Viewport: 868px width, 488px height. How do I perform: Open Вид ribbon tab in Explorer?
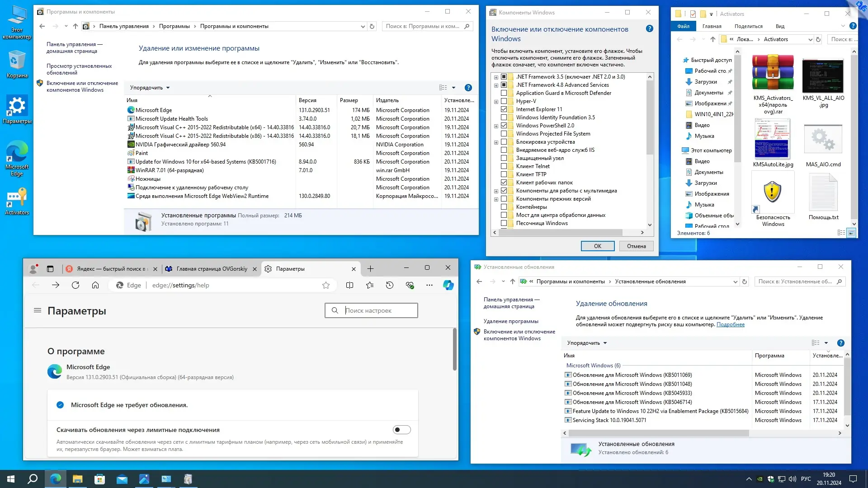780,26
